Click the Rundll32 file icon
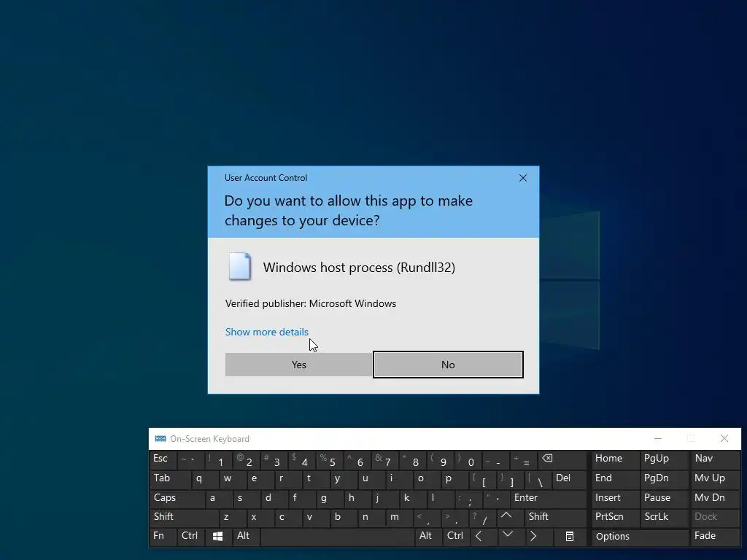747x560 pixels. 239,267
